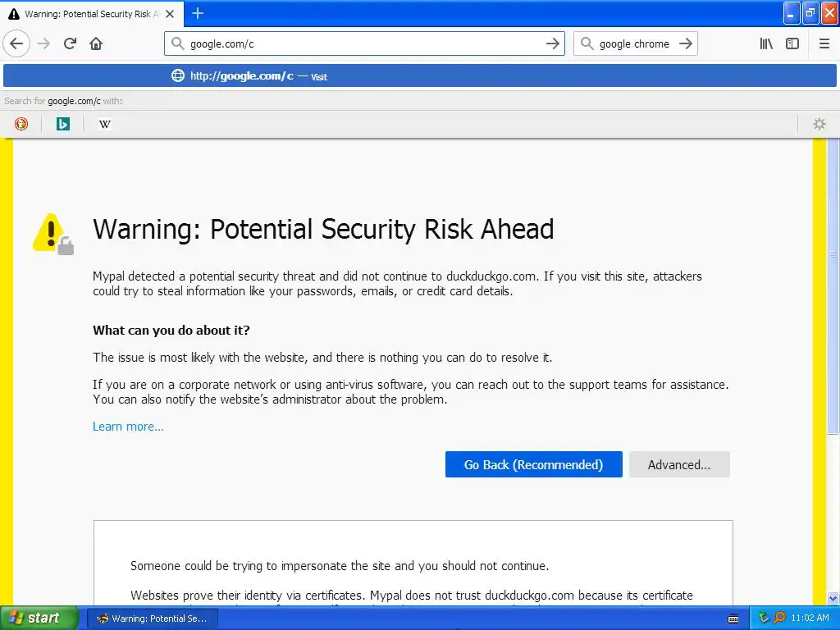Open the on-screen keyboard tray icon

point(733,619)
